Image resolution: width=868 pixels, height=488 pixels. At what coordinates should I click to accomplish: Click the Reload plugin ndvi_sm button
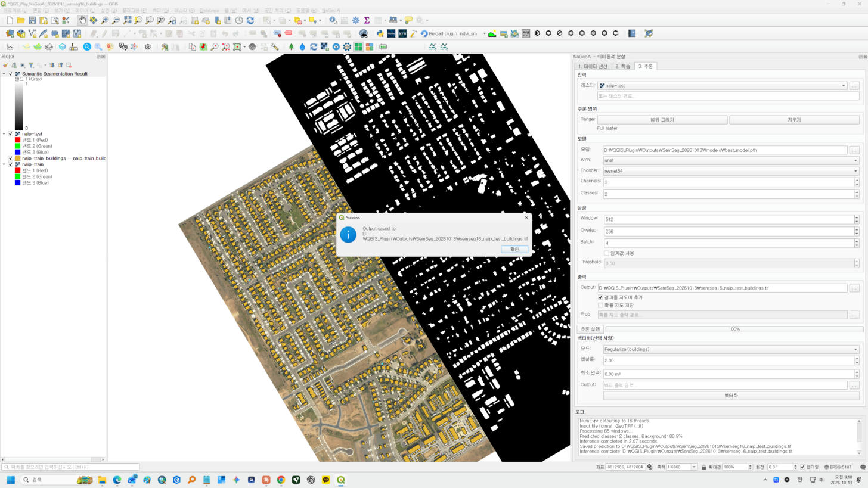point(448,33)
